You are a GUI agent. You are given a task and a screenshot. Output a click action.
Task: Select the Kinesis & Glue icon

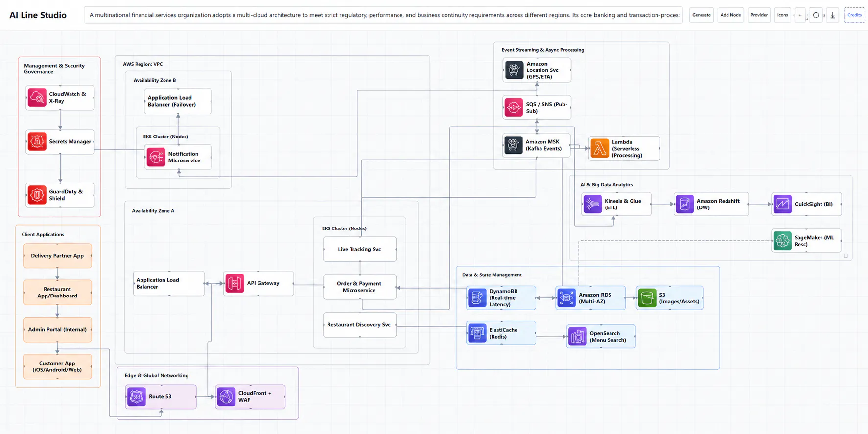(x=592, y=204)
